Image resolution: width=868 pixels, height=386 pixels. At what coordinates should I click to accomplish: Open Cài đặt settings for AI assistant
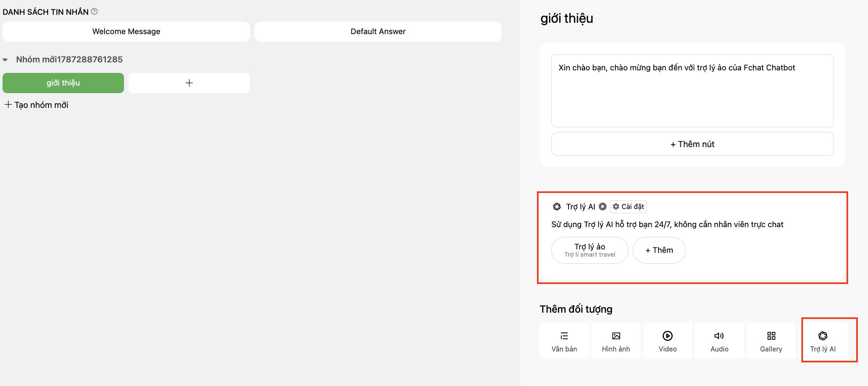tap(628, 206)
